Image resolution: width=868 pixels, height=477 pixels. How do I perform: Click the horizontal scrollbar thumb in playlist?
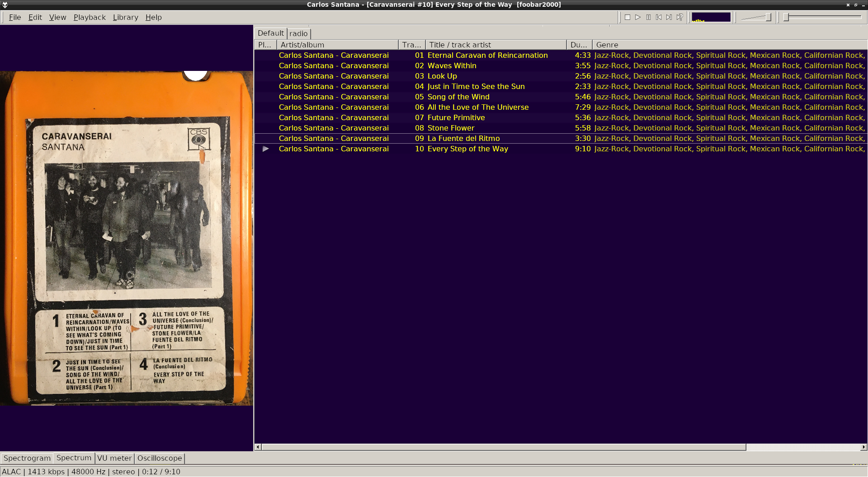pyautogui.click(x=504, y=447)
